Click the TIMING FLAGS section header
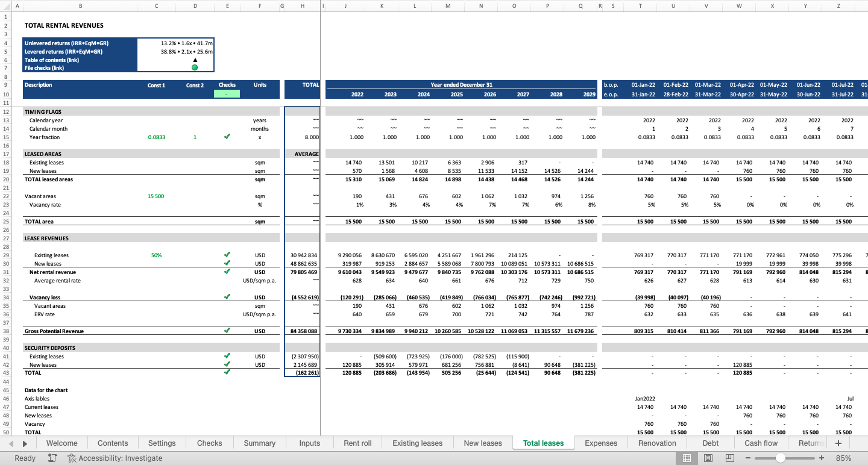Image resolution: width=868 pixels, height=465 pixels. coord(151,112)
